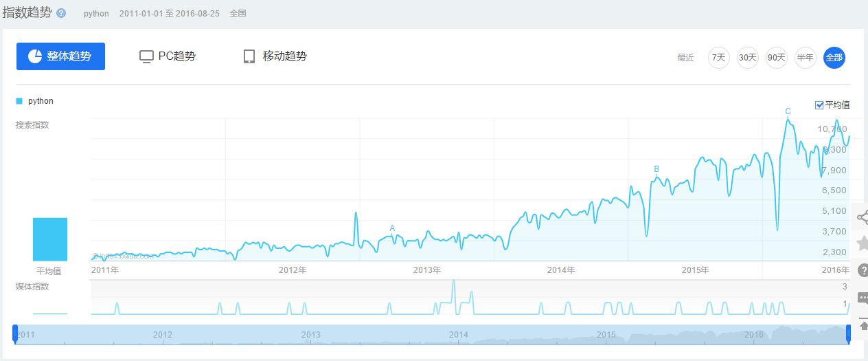Click the help icon beside 指数趋势 title

pyautogui.click(x=61, y=14)
